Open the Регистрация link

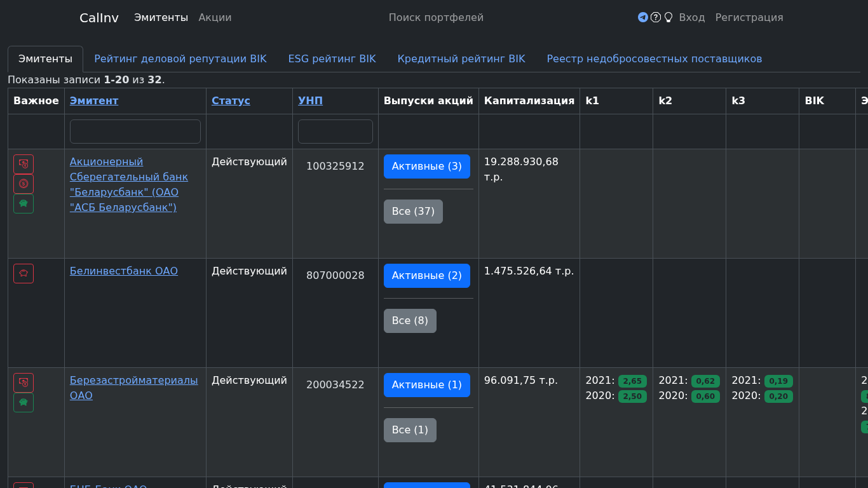(749, 18)
